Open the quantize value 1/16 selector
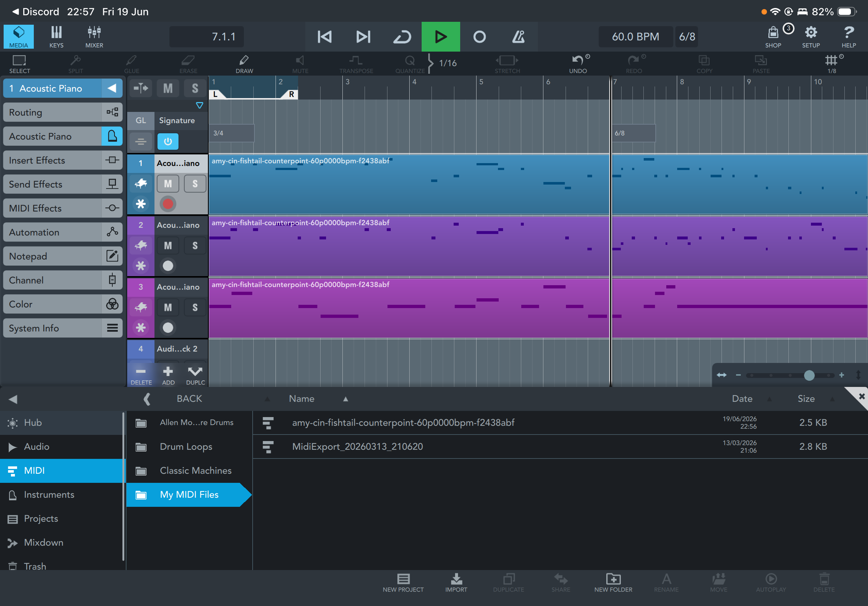The width and height of the screenshot is (868, 606). 447,63
